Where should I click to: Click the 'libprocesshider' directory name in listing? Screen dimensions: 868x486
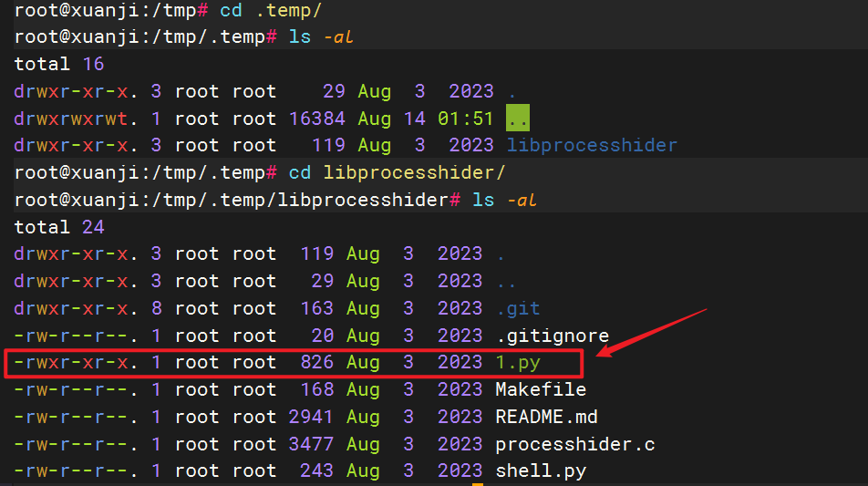coord(592,146)
